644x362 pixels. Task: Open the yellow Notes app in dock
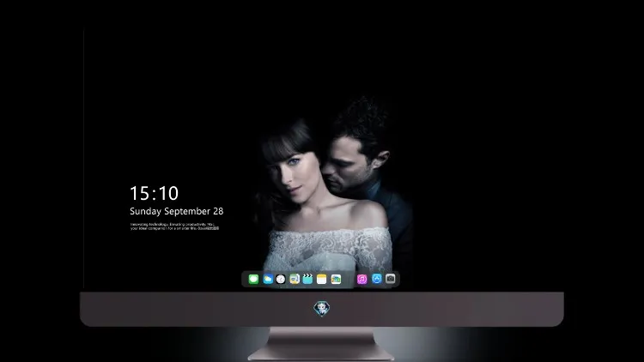(322, 279)
